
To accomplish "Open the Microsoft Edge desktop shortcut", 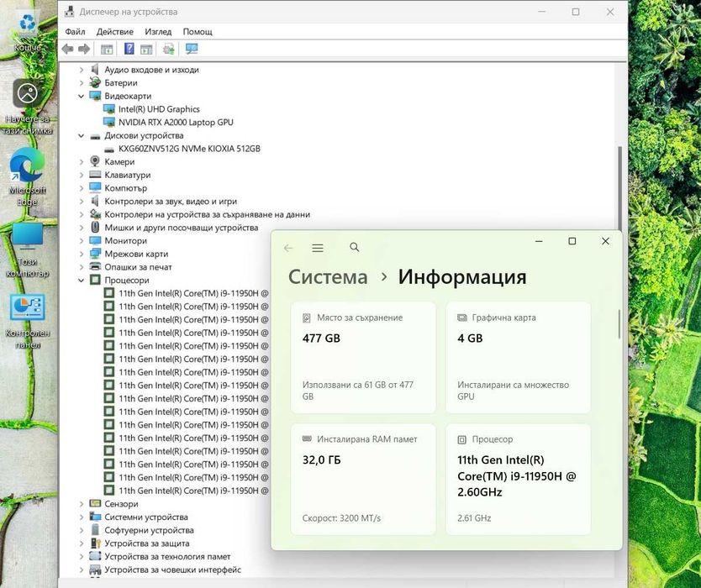I will 27,176.
